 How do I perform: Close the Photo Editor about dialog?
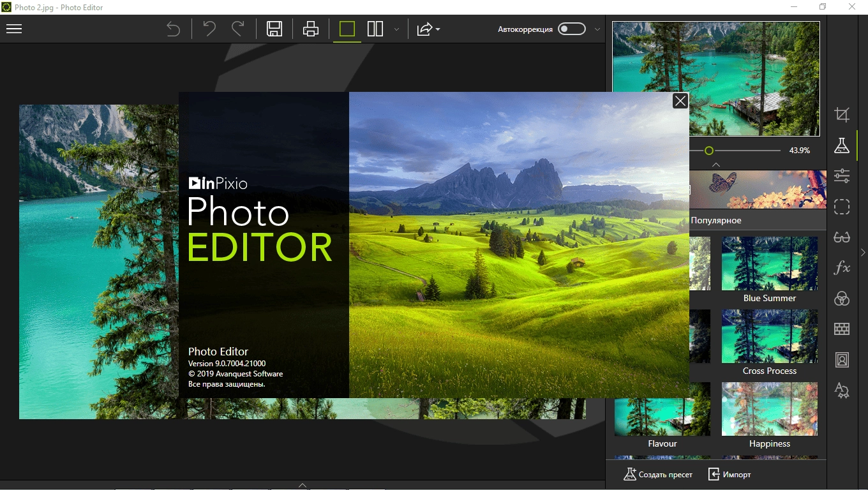[680, 101]
